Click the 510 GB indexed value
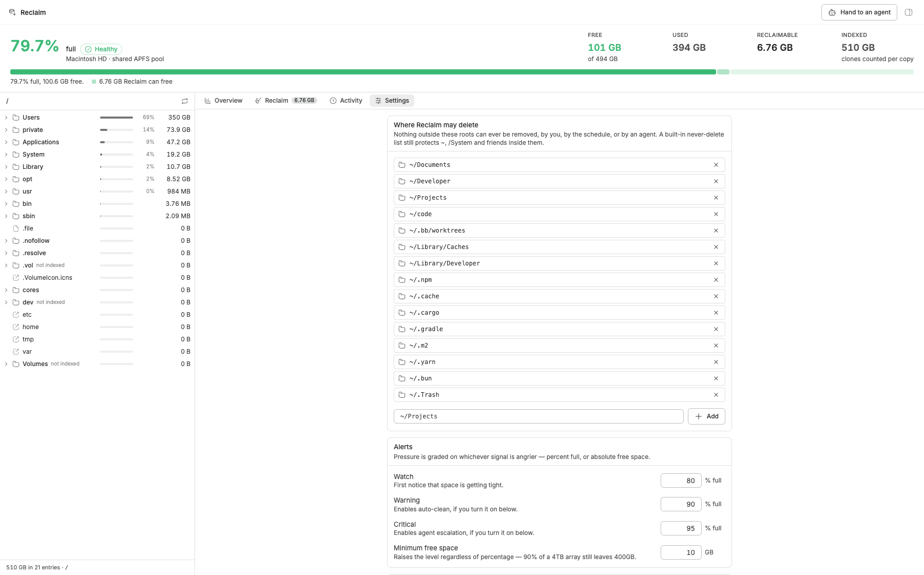The height and width of the screenshot is (575, 924). (x=858, y=48)
